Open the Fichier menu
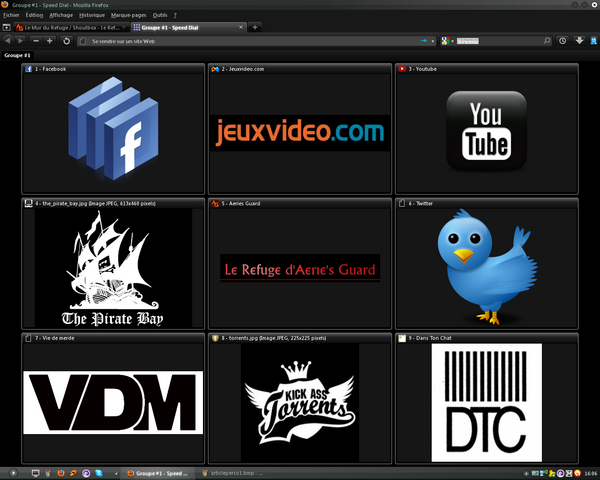The width and height of the screenshot is (600, 480). click(x=11, y=15)
